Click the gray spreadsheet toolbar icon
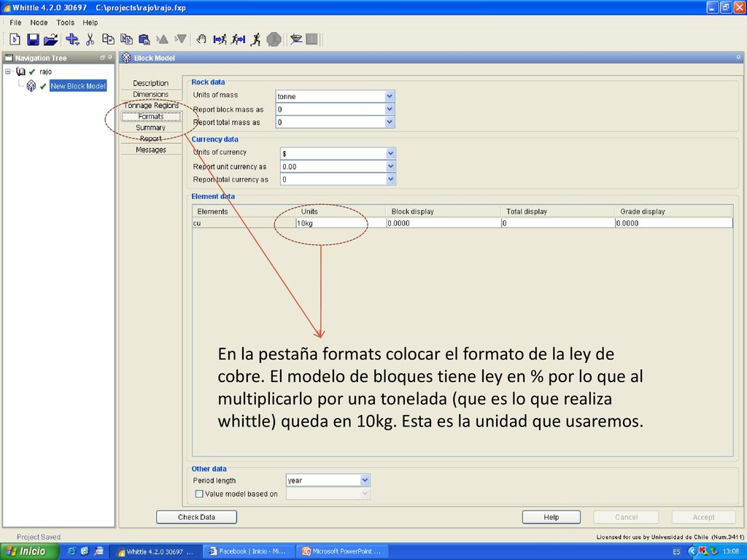 pyautogui.click(x=311, y=39)
